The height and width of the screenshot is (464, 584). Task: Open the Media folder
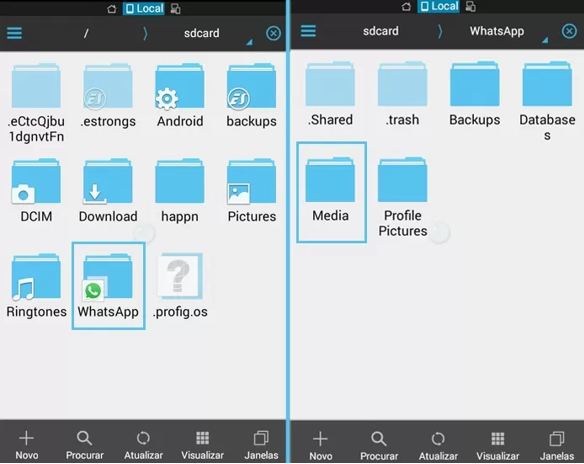(331, 192)
